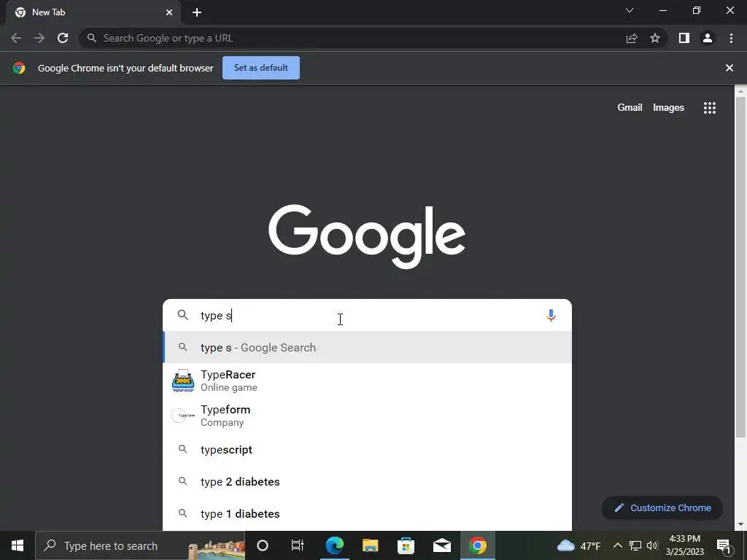Screen dimensions: 747x560
Task: Click the Typeform logo thumbnail
Action: (x=183, y=415)
